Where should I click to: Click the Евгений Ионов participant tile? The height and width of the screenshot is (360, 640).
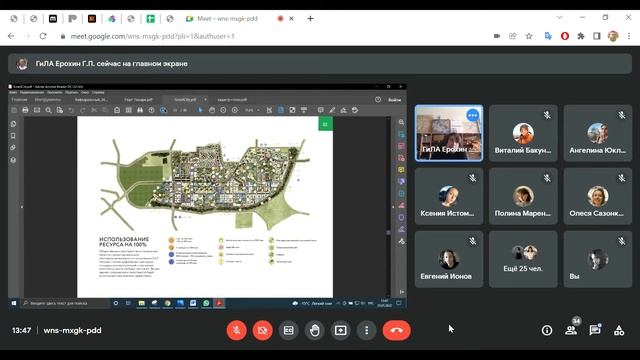pos(449,259)
